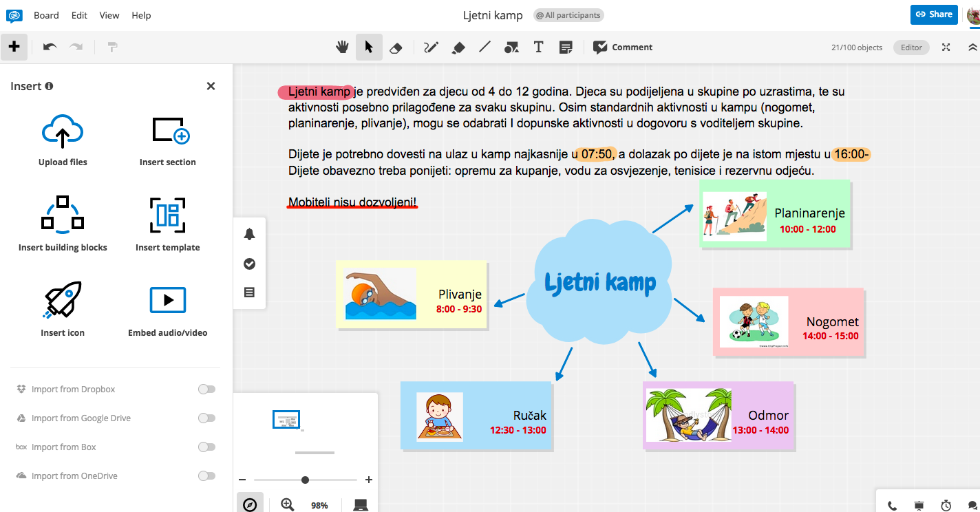Open the View menu
The width and height of the screenshot is (980, 512).
(x=109, y=15)
